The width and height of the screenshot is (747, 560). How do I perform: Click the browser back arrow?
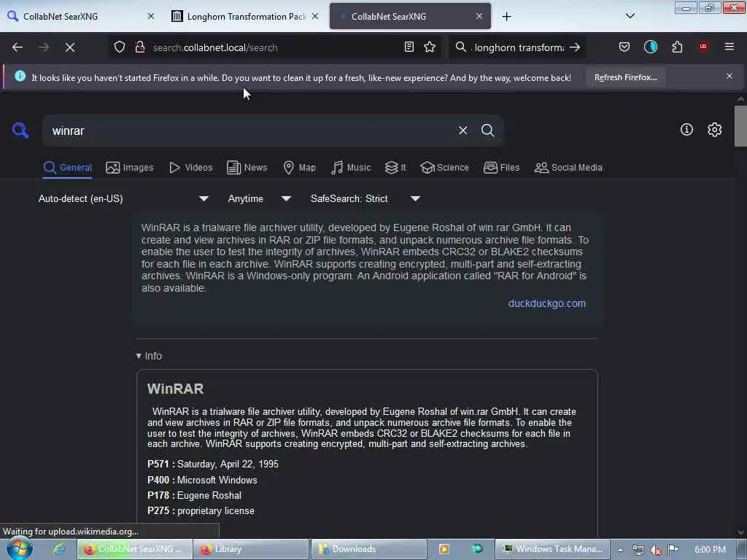[18, 47]
